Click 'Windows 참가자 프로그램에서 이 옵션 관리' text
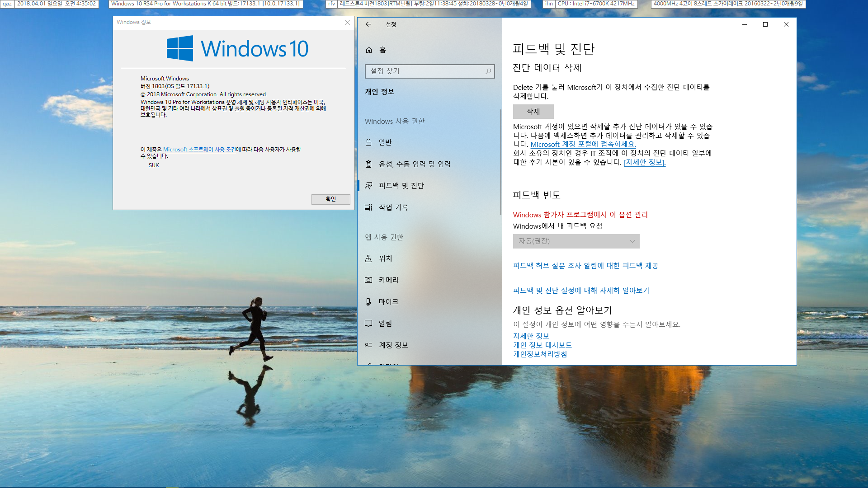This screenshot has height=488, width=868. pos(580,215)
